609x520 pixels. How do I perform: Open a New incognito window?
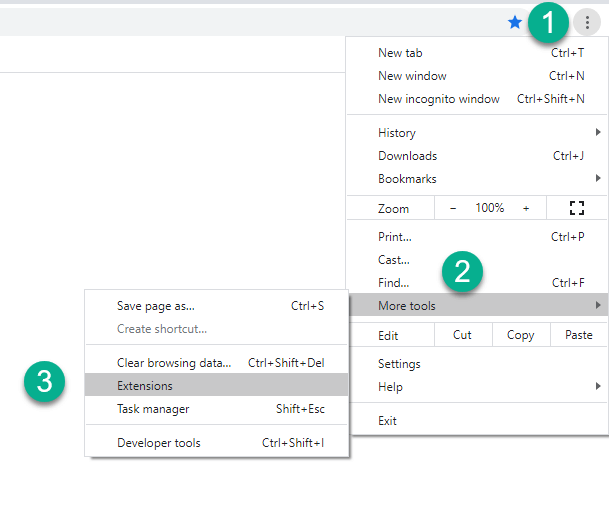pyautogui.click(x=478, y=99)
